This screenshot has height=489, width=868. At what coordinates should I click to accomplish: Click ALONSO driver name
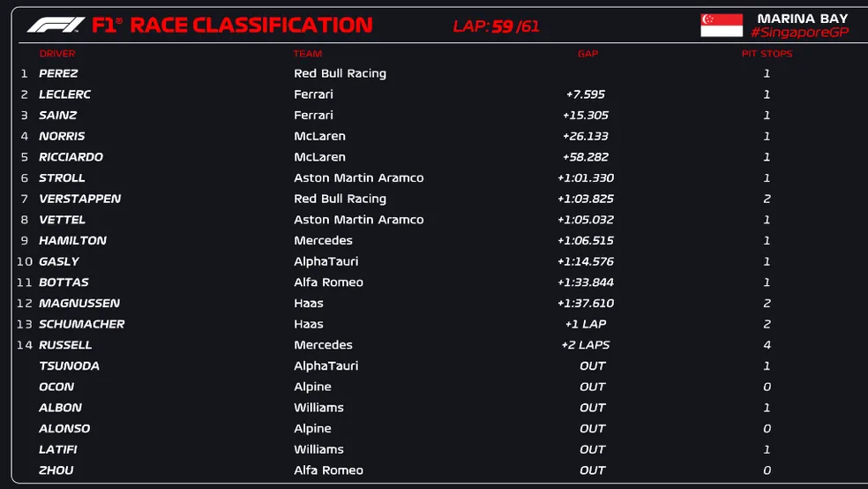point(64,428)
